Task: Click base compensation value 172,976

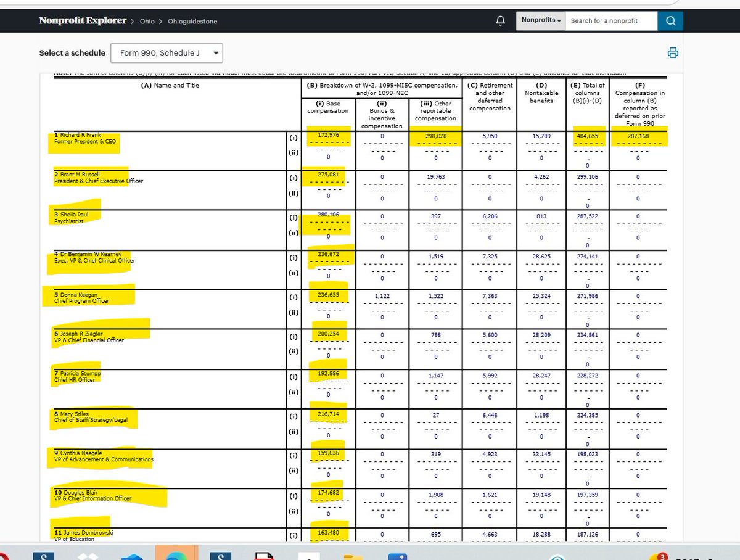Action: coord(328,135)
